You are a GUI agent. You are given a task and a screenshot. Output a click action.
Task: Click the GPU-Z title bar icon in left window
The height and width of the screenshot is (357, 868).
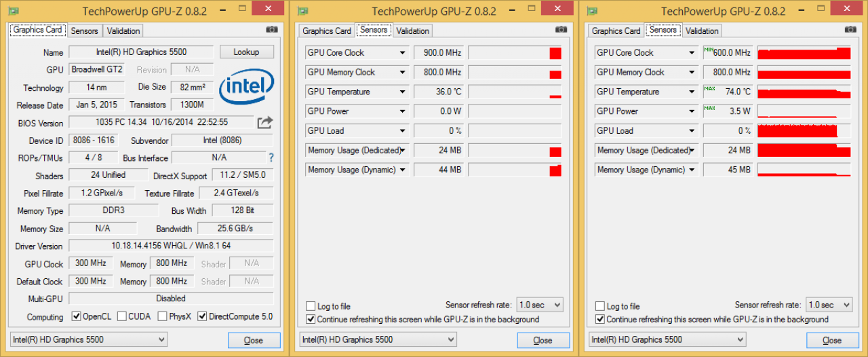(14, 11)
